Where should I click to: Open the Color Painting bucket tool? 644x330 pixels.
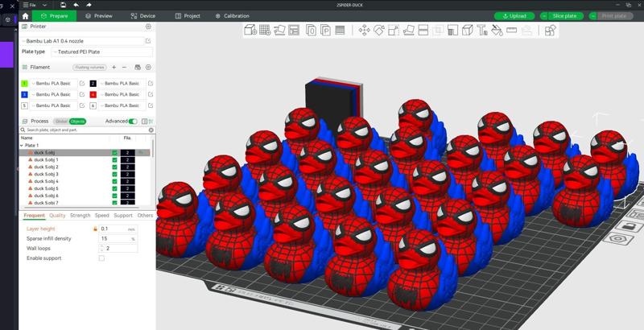pos(497,31)
